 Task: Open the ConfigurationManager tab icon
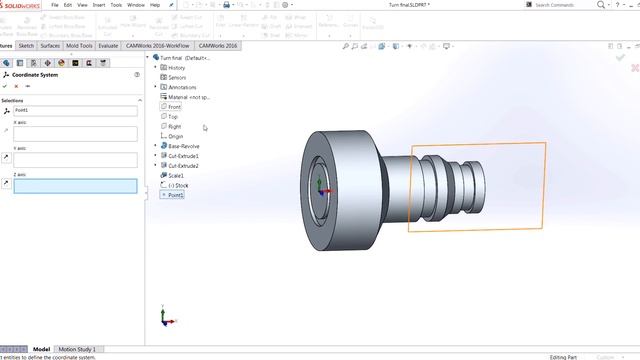33,63
